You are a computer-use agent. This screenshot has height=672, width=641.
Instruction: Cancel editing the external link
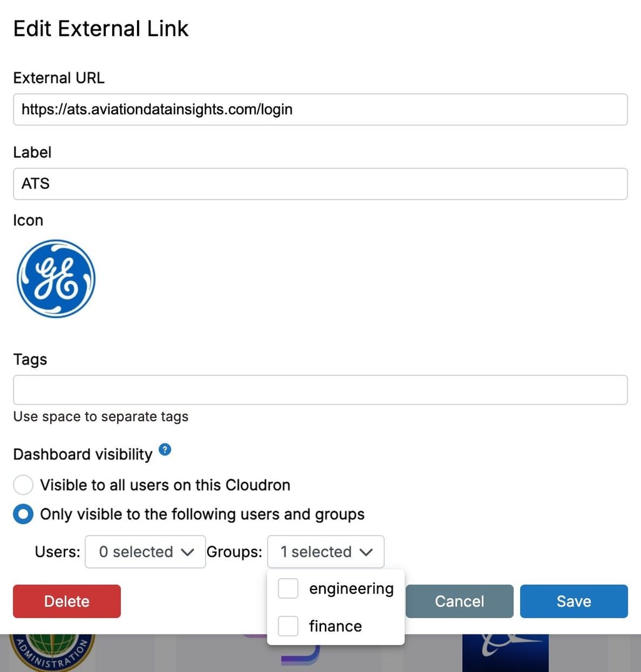coord(459,601)
